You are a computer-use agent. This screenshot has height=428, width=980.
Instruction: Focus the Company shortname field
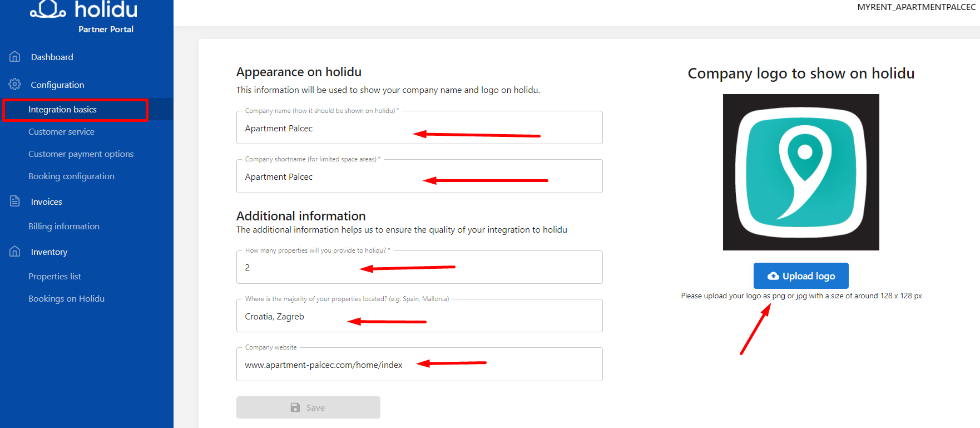click(x=419, y=176)
